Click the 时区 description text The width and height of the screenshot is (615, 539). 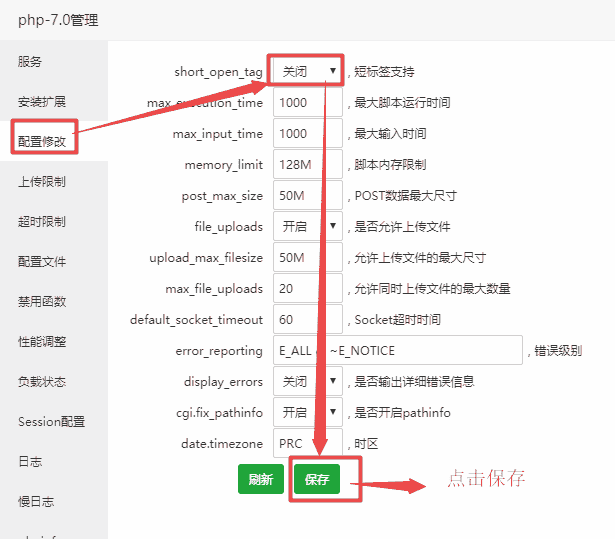click(366, 444)
